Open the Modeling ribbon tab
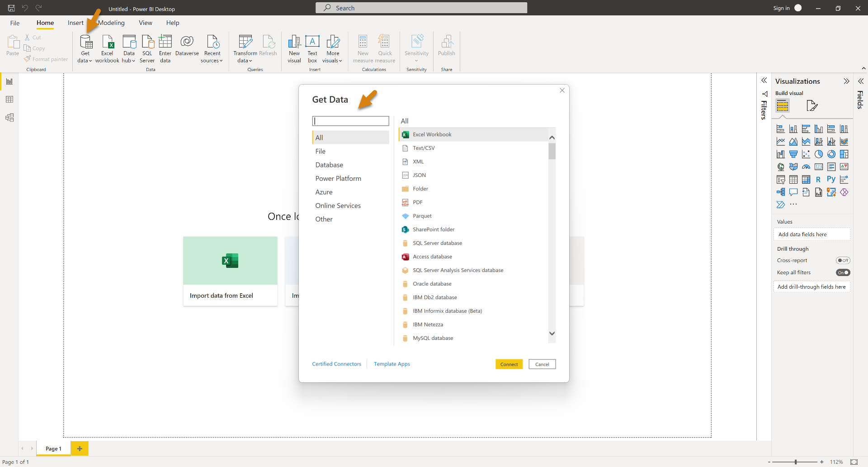The width and height of the screenshot is (868, 467). 111,23
